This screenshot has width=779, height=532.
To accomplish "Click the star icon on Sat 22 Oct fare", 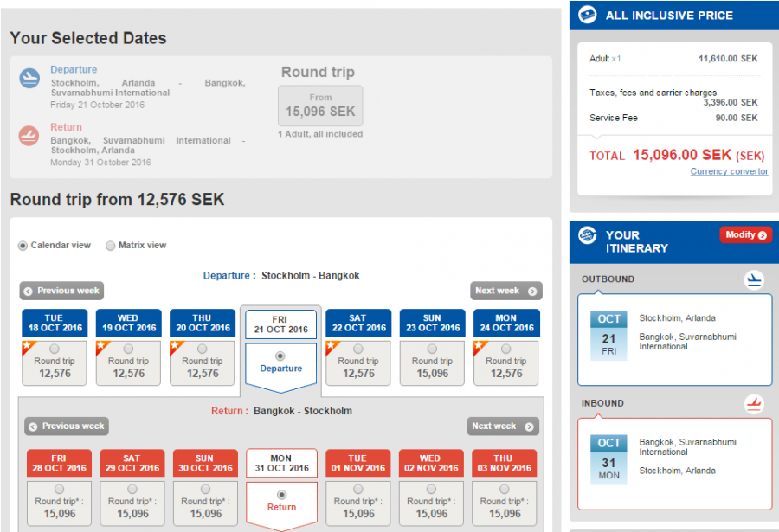I will point(332,347).
